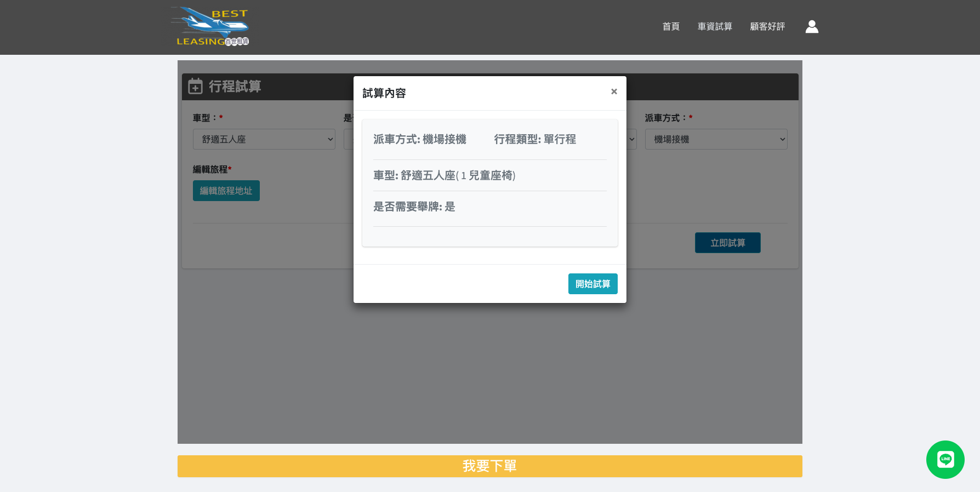Click the 行程類型: 單行程 text in the dialog
Screen dimensions: 980x492
[535, 139]
